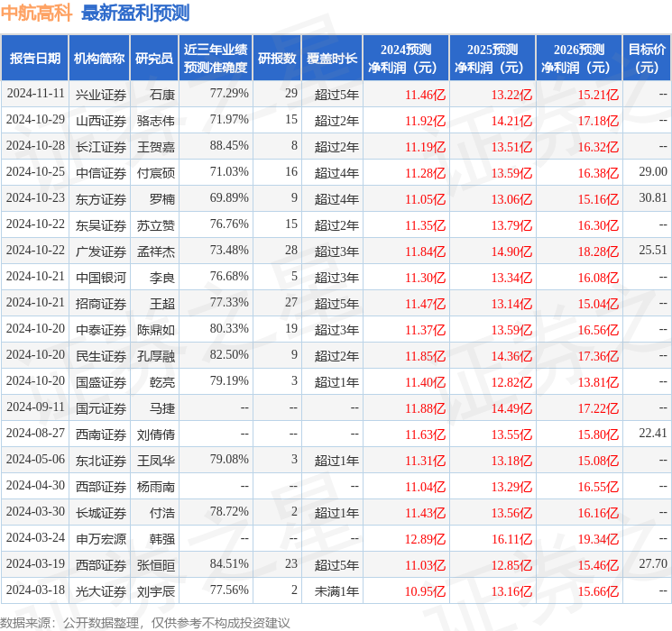Click the 最新盈利预测 title text
Image resolution: width=672 pixels, height=631 pixels.
point(135,13)
